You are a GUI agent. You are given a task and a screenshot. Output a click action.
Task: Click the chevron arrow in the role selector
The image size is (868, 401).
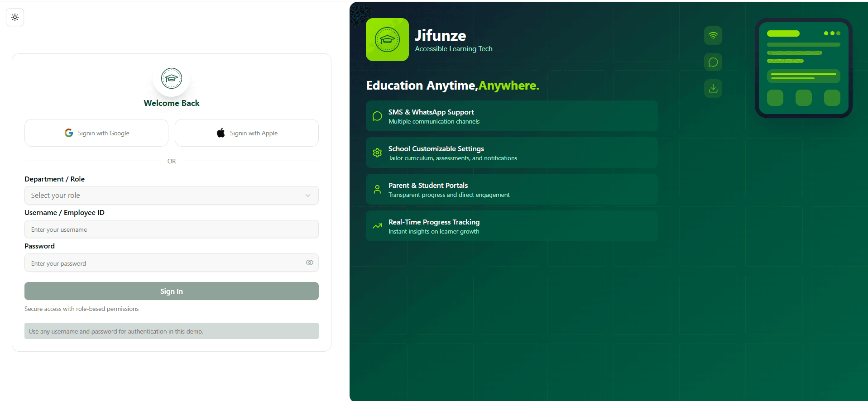[x=308, y=196]
